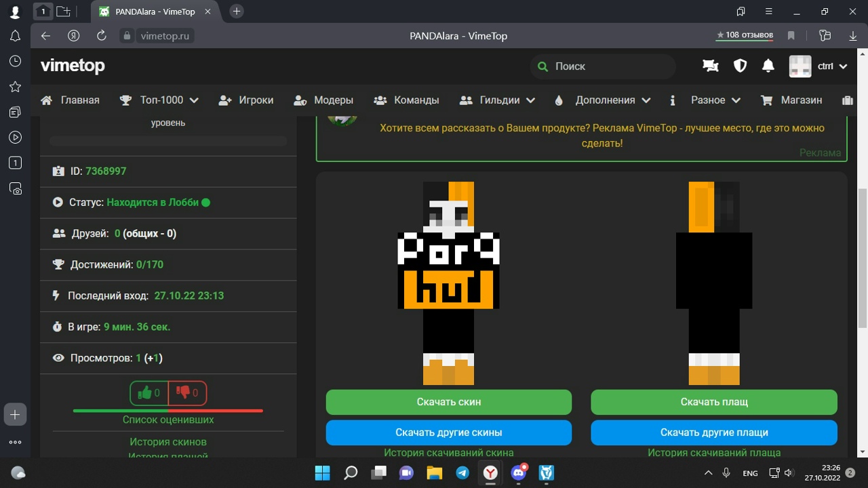Like the player with thumbs up button
This screenshot has width=868, height=488.
point(149,392)
